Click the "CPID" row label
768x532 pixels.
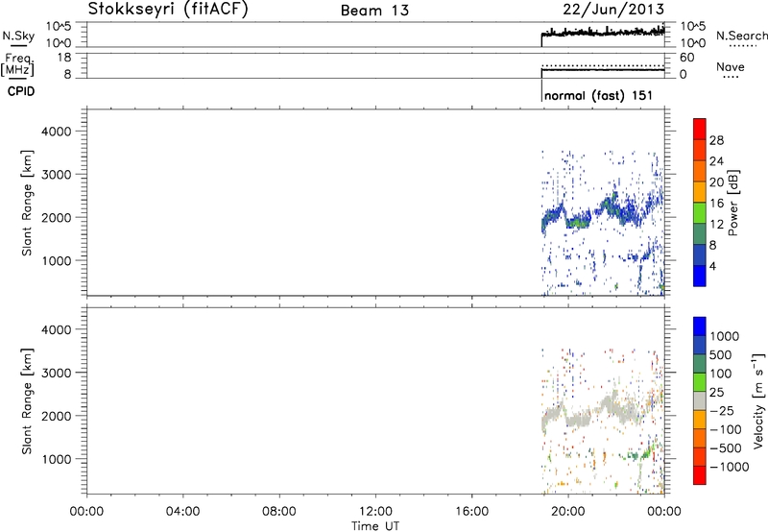click(x=21, y=91)
